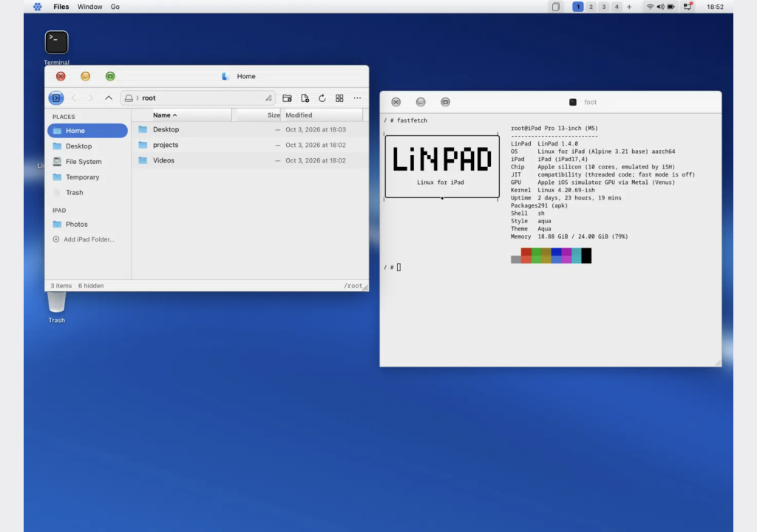Select the Videos folder row

(250, 160)
